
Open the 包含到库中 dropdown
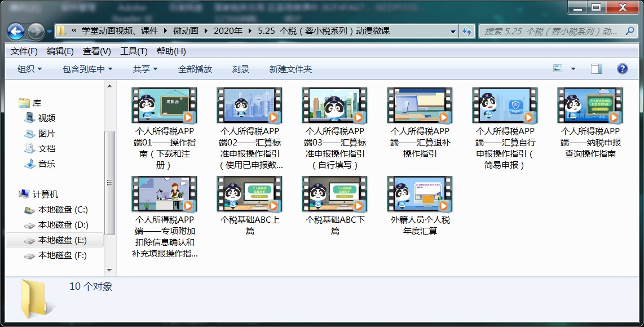(x=87, y=69)
